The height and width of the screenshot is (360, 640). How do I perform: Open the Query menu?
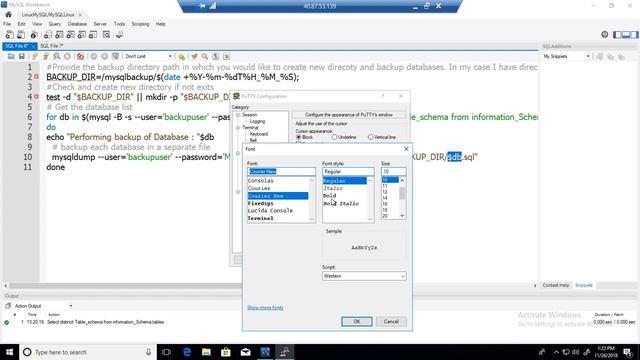coord(55,24)
